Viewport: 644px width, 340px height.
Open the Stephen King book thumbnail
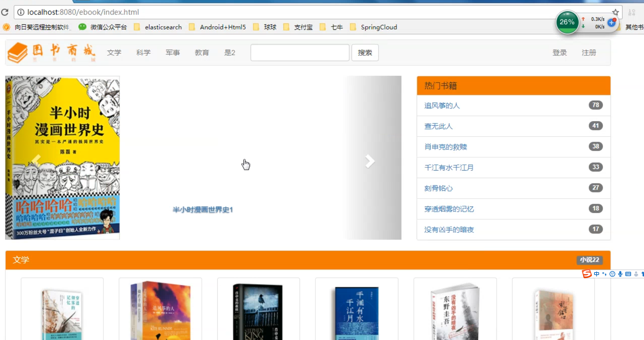tap(258, 312)
